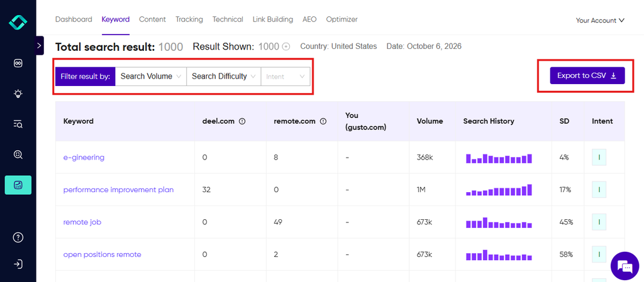The width and height of the screenshot is (644, 282).
Task: Open the Search Volume filter dropdown
Action: [151, 77]
